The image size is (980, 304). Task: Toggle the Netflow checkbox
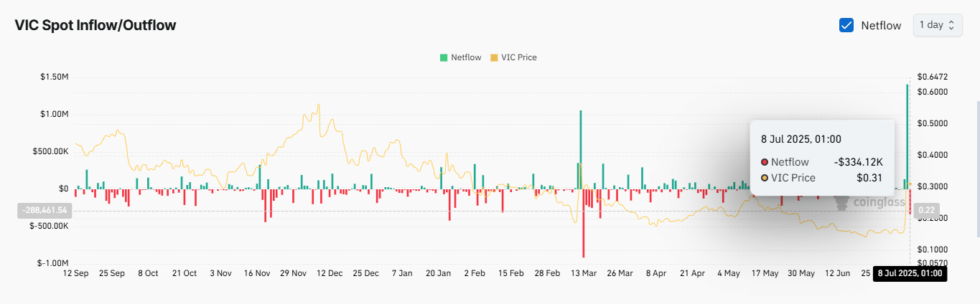tap(846, 25)
